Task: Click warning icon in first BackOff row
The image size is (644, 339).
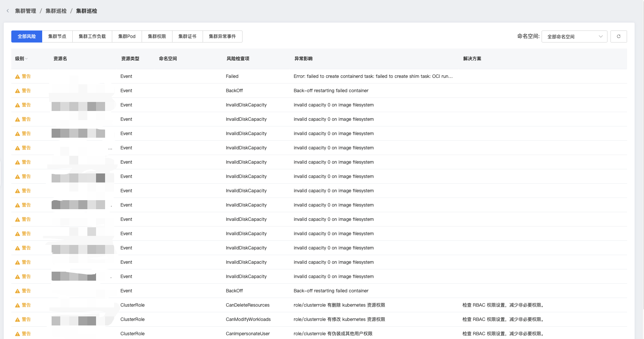Action: point(17,91)
